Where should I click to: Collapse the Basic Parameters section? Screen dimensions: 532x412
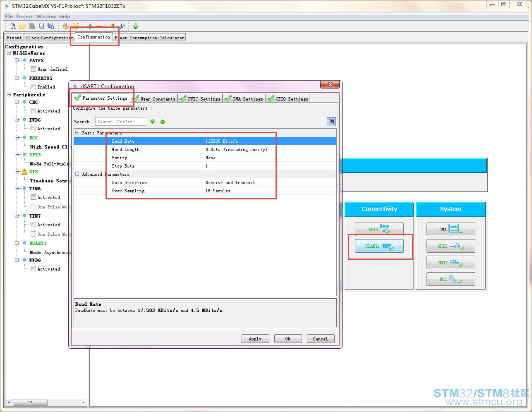(x=77, y=133)
